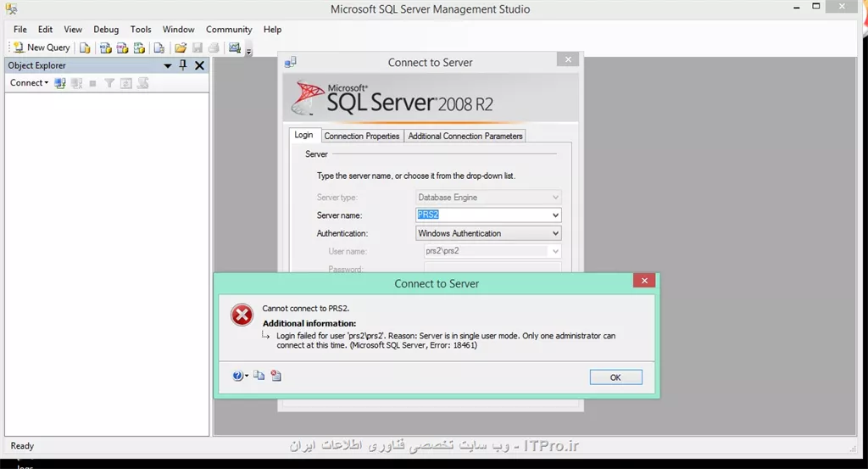This screenshot has width=868, height=469.
Task: Click grayed Save disk icon
Action: coord(197,48)
